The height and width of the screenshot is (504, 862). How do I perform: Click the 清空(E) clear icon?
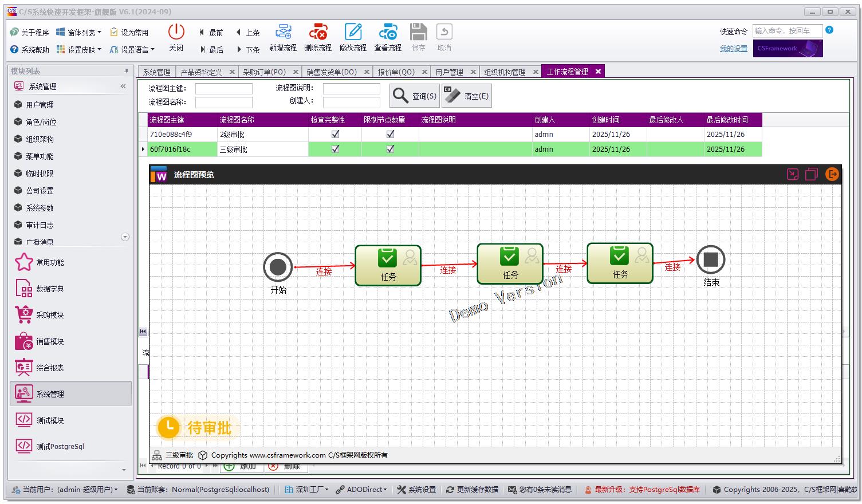pyautogui.click(x=466, y=95)
